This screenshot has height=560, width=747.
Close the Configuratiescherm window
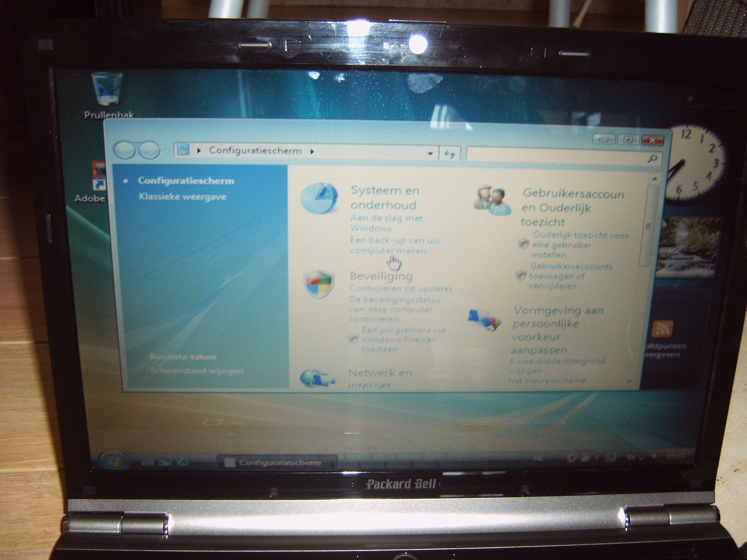pos(652,140)
